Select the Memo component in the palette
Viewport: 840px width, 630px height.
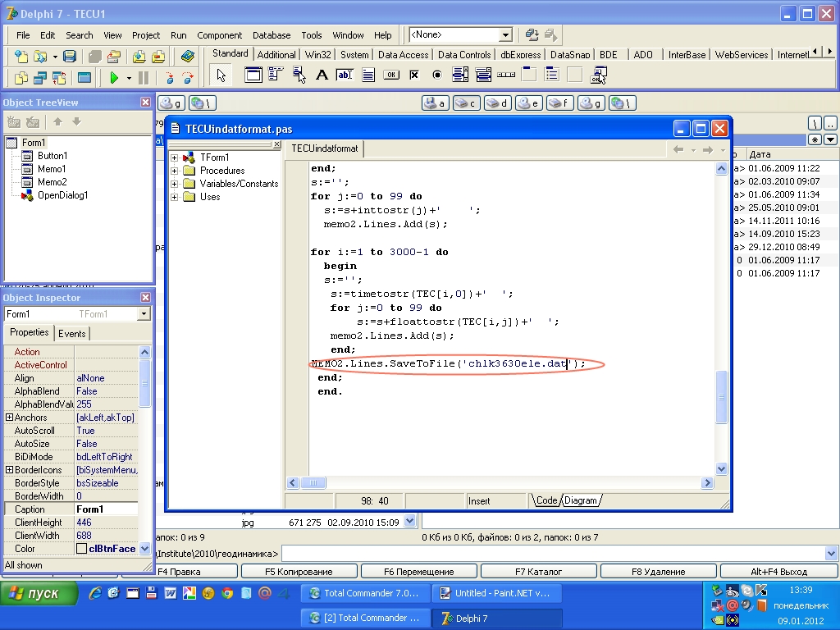pos(368,75)
